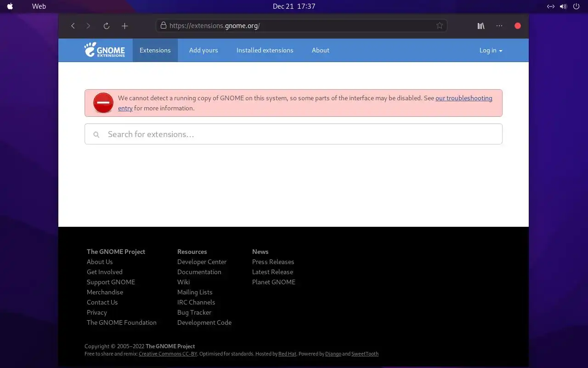Close the window with the red button
Viewport: 588px width, 368px height.
(x=518, y=26)
